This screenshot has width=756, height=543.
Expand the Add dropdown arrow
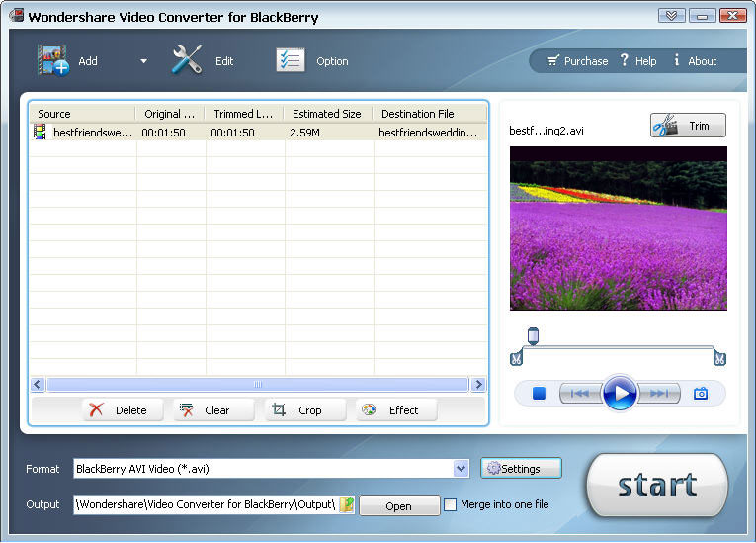pyautogui.click(x=143, y=61)
